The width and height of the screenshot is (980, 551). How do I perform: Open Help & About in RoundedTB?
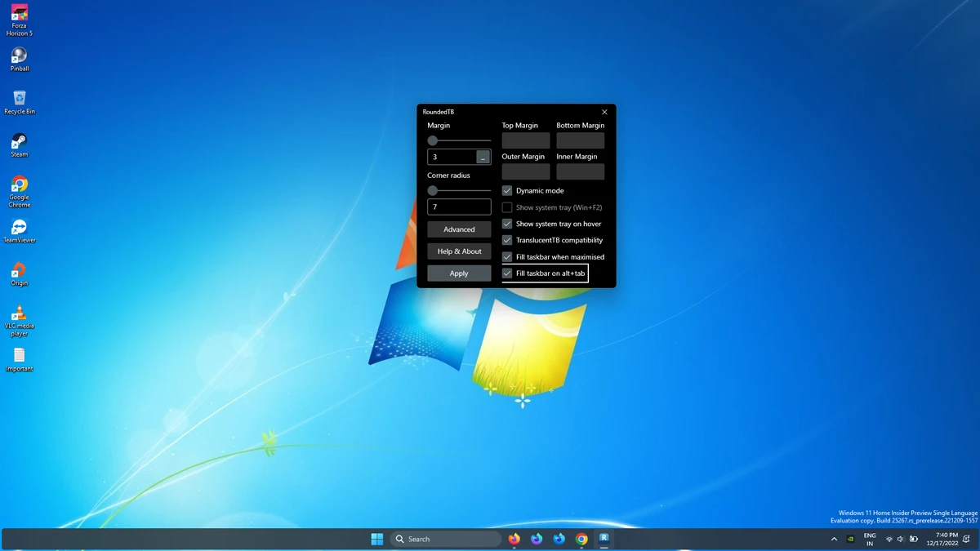pyautogui.click(x=459, y=251)
